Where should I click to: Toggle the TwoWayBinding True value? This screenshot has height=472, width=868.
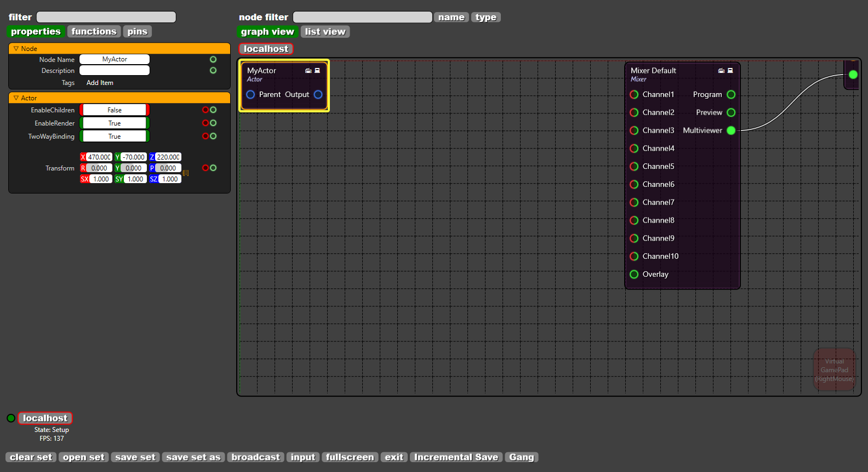[115, 137]
